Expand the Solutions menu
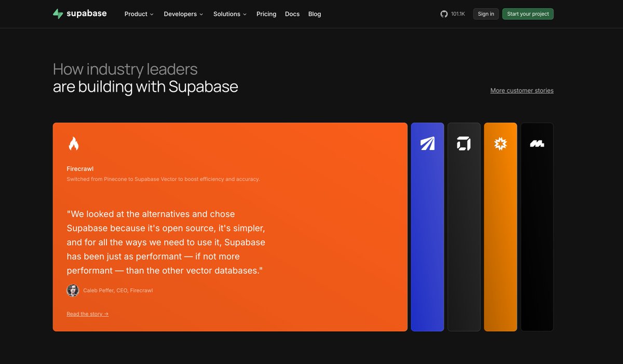 (x=230, y=14)
